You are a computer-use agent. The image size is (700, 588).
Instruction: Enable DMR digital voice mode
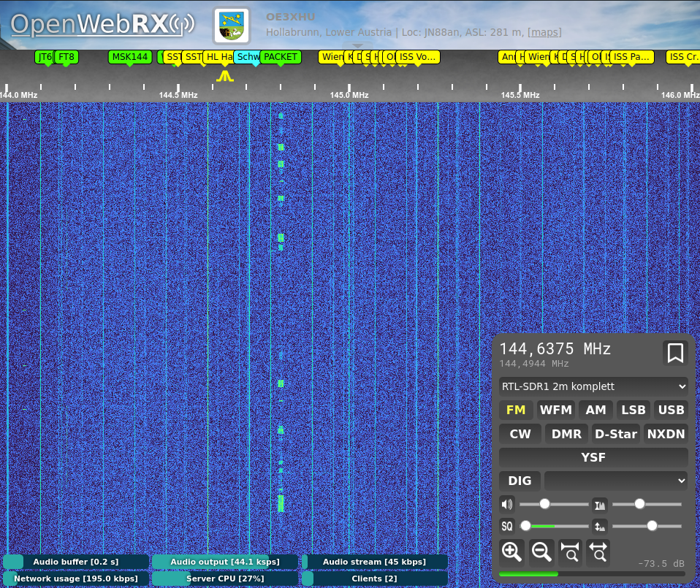click(x=566, y=434)
